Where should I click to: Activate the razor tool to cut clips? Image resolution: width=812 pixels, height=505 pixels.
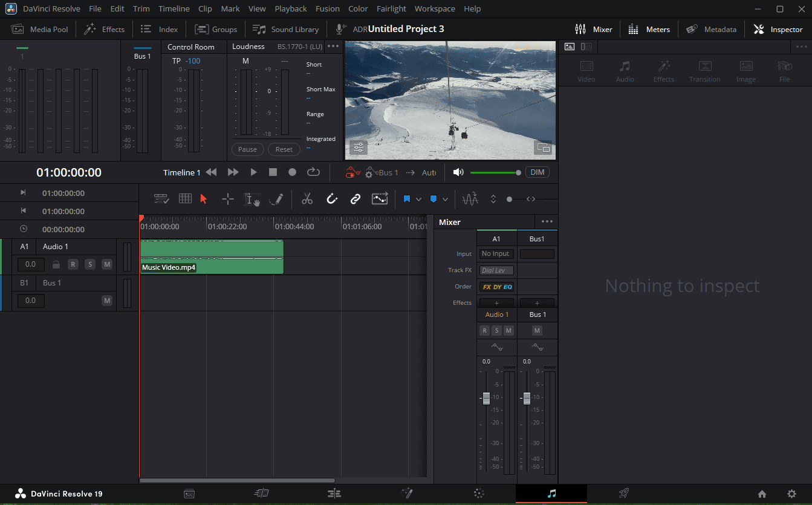click(x=307, y=198)
